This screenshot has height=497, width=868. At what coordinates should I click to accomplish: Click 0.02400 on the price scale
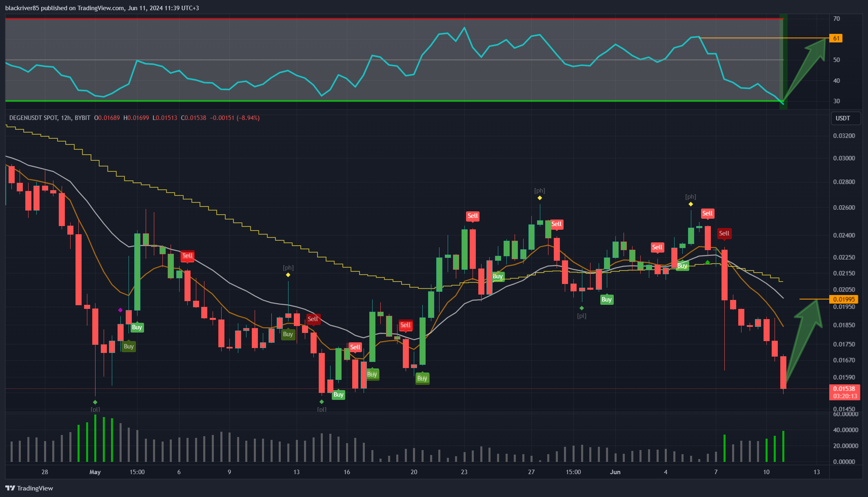tap(844, 235)
